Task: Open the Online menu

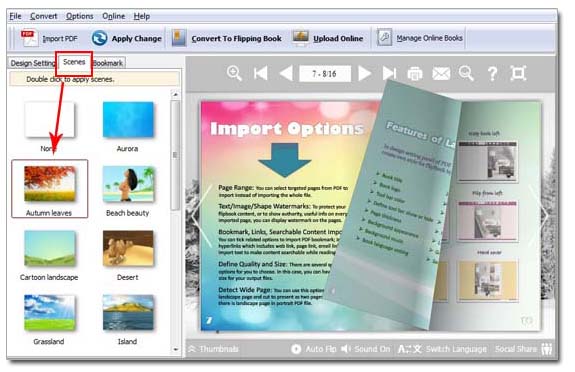Action: [113, 16]
